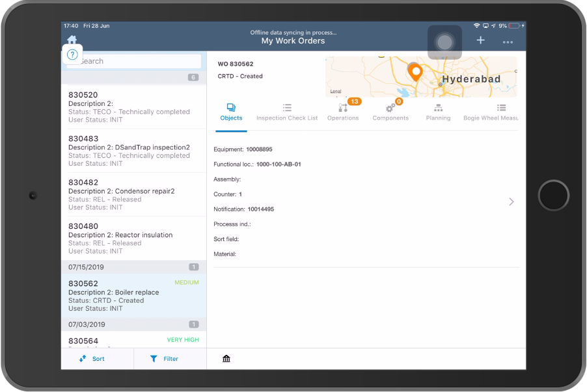The width and height of the screenshot is (587, 392).
Task: Select work order 830483 DSandTrap inspection2
Action: pyautogui.click(x=133, y=151)
